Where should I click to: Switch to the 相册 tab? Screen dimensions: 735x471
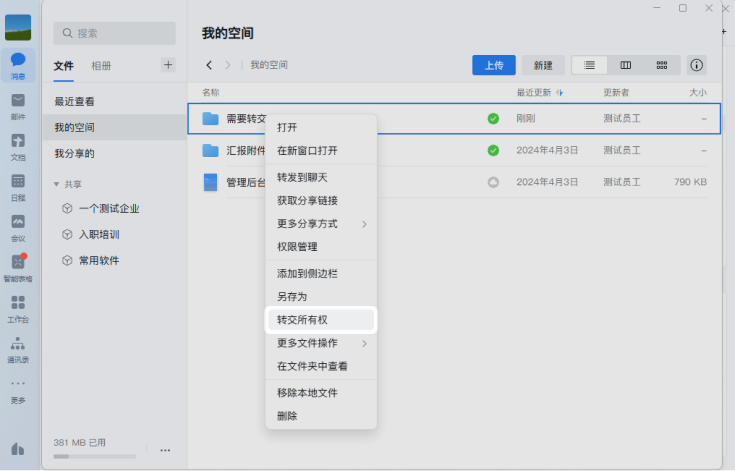(x=101, y=66)
